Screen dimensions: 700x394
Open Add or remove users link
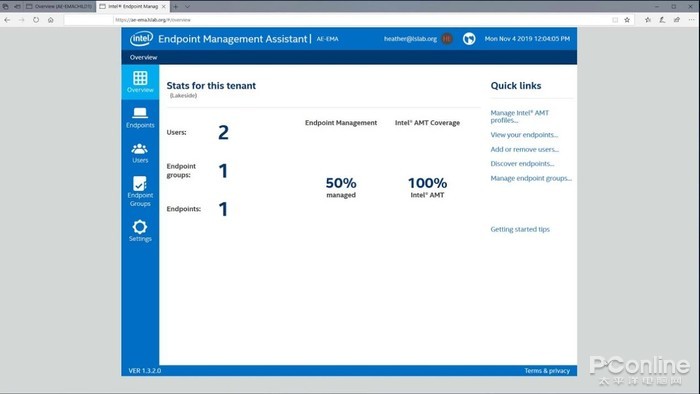[525, 149]
